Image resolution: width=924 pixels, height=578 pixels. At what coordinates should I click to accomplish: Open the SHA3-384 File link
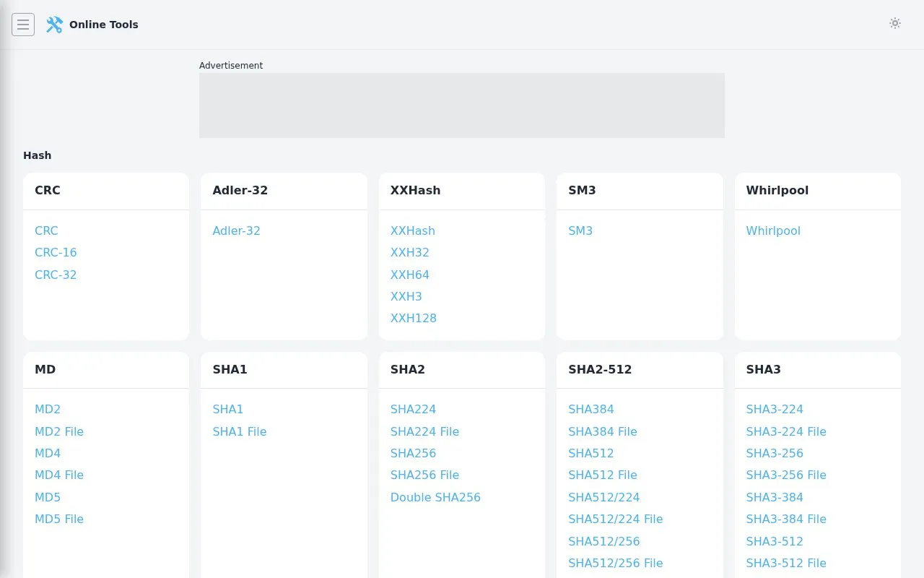pos(786,519)
